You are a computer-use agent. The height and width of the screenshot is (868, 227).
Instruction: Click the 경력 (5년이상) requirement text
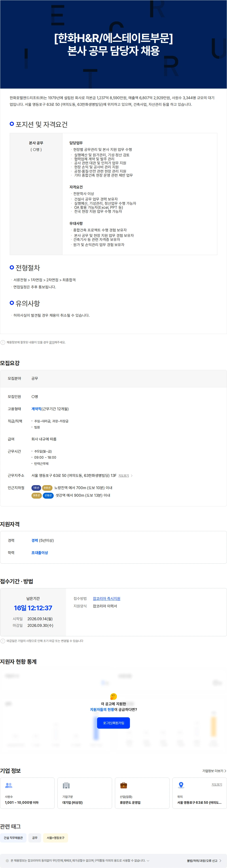(43, 540)
